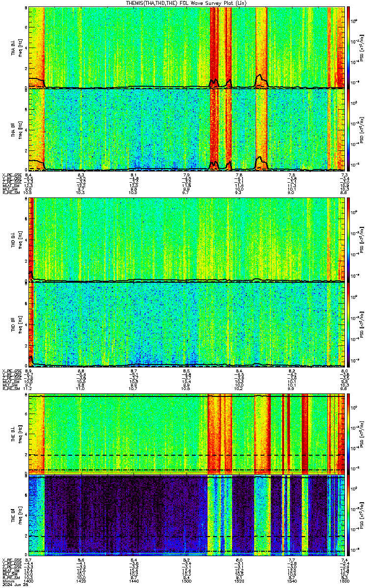The image size is (368, 588).
Task: Click 'MLAT_SM' label below the THD panels
Action: (10, 381)
